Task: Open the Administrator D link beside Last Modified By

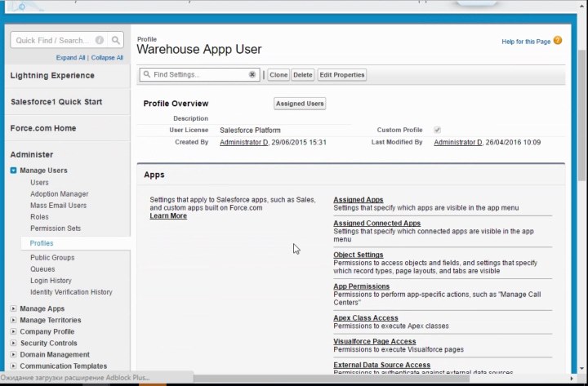Action: [x=458, y=143]
